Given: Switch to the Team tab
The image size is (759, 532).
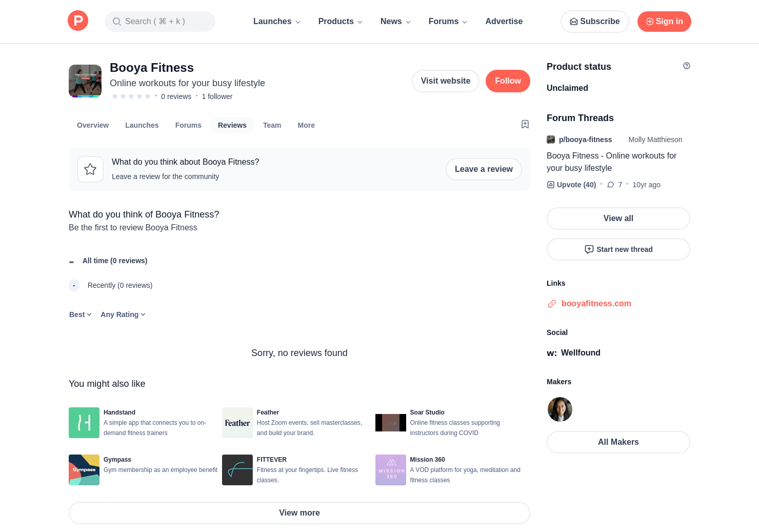Looking at the screenshot, I should (x=272, y=125).
